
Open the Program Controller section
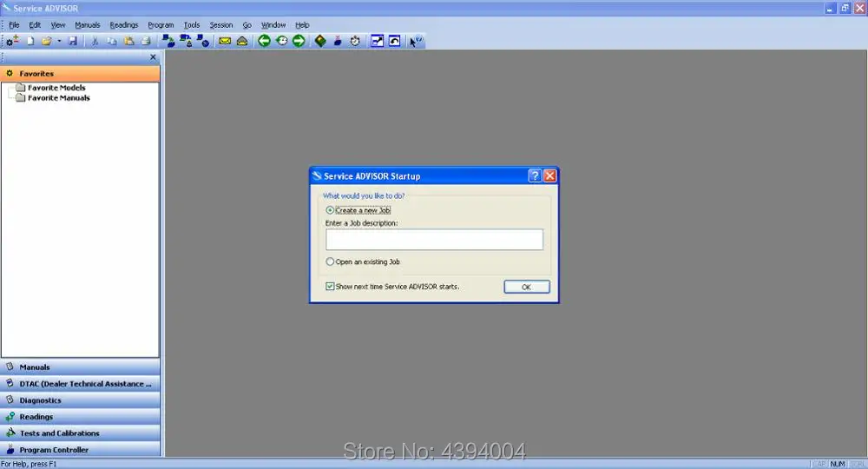(80, 450)
